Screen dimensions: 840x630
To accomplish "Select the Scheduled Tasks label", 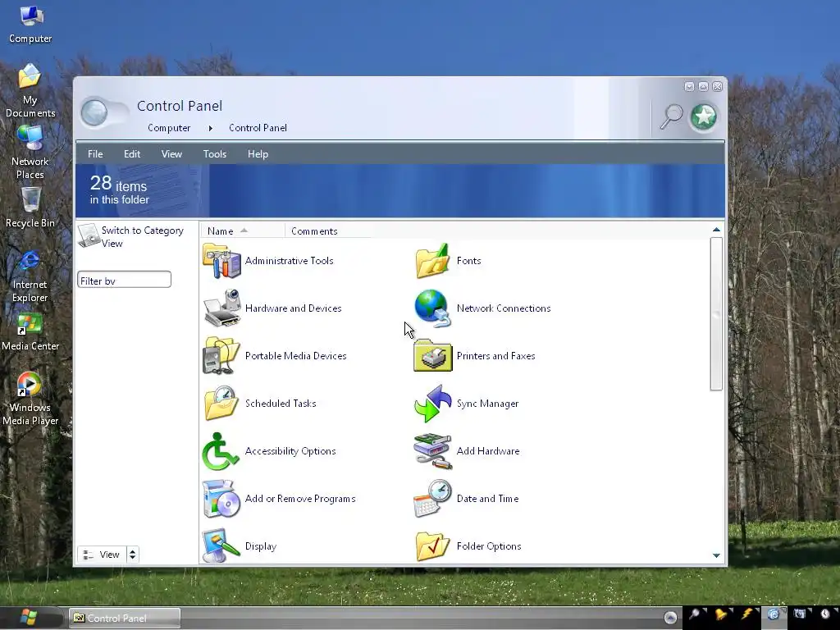I will click(x=281, y=404).
